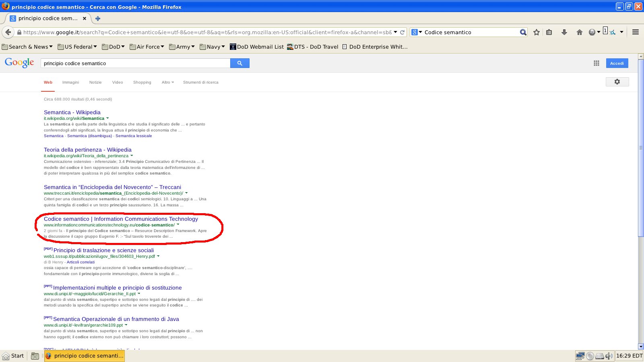The image size is (644, 362).
Task: Open Teoria della pertinenza - Wikipedia
Action: (88, 150)
